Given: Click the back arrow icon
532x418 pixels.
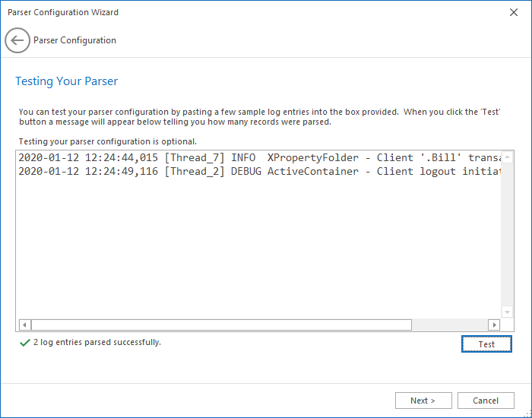Looking at the screenshot, I should coord(17,40).
